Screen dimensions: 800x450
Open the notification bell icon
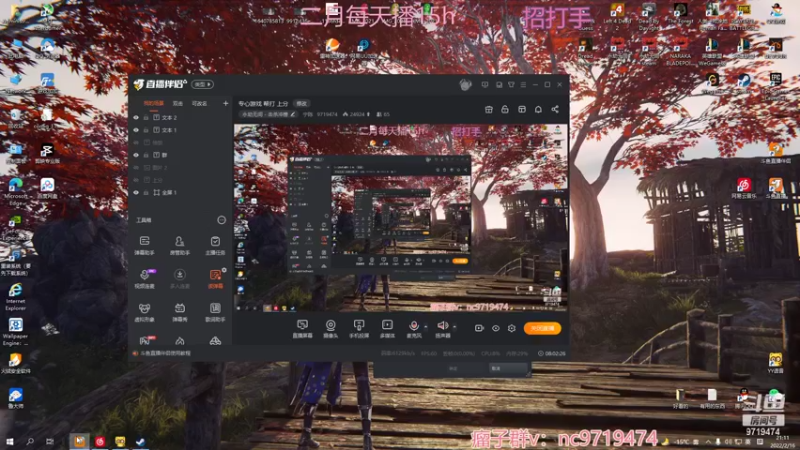(538, 109)
